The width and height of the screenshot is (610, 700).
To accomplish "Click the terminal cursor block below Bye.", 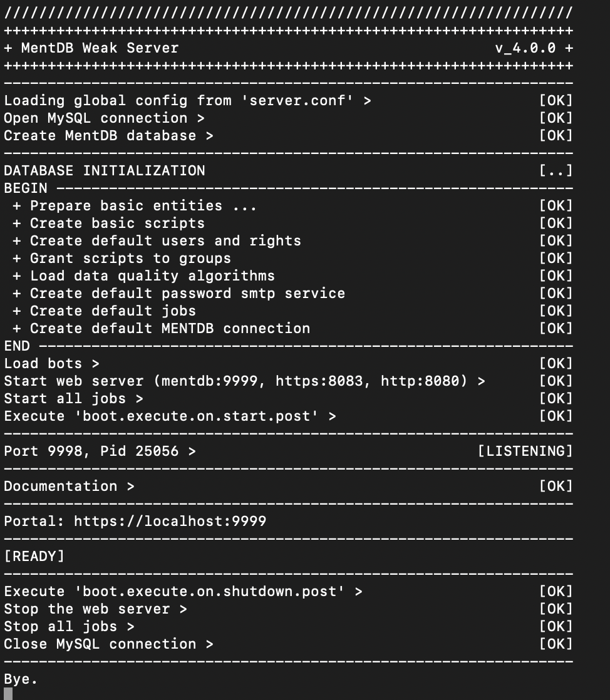I will (x=8, y=693).
